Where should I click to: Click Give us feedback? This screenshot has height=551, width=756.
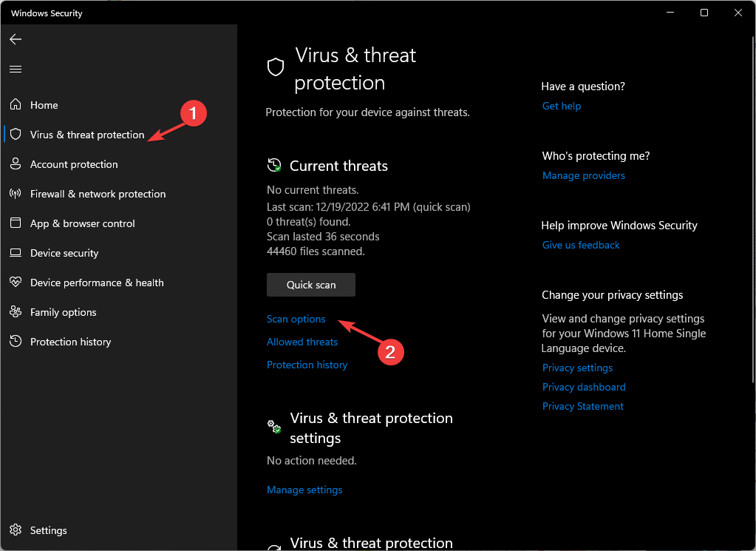tap(580, 245)
